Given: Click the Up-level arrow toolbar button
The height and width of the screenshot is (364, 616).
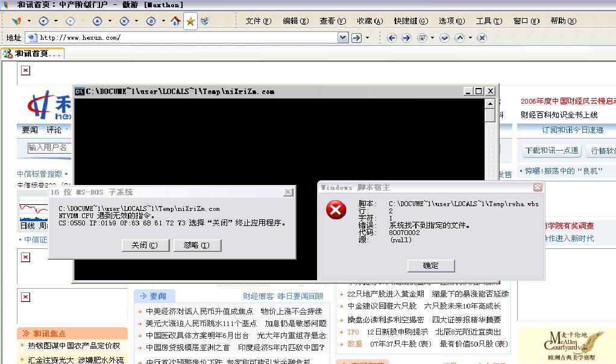Looking at the screenshot, I should [x=98, y=21].
